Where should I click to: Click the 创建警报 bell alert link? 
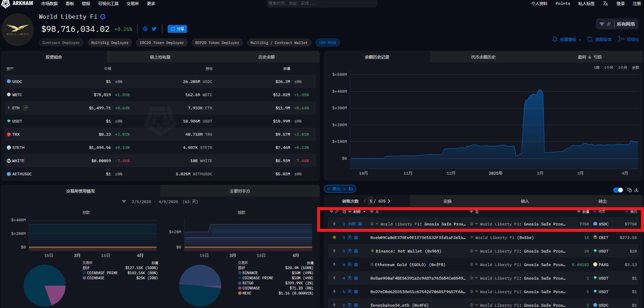coord(567,39)
